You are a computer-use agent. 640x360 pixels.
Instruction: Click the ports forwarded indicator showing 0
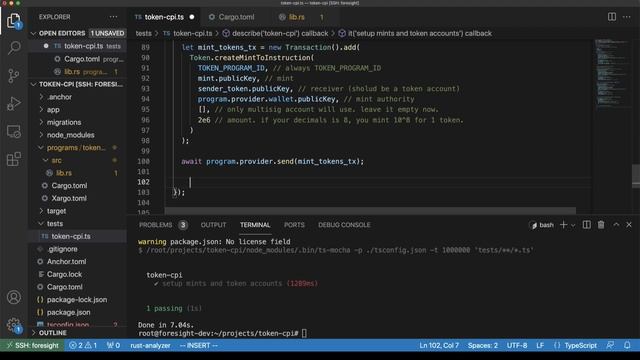[113, 345]
